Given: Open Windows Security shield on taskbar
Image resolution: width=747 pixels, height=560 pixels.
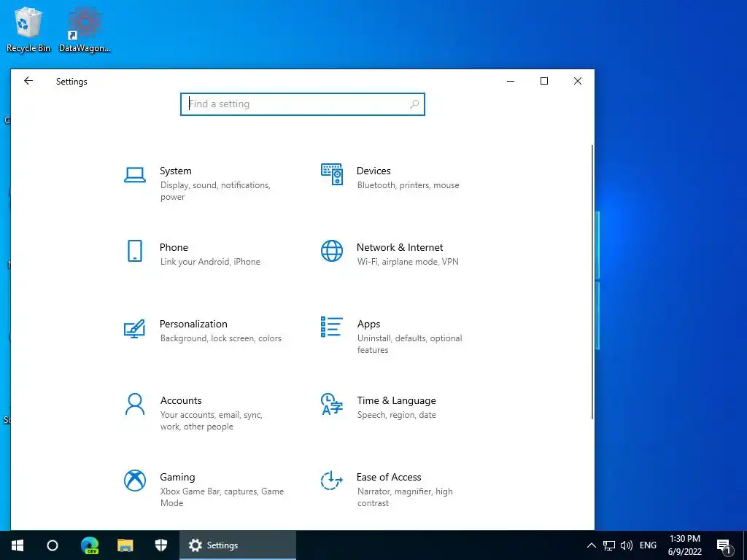Looking at the screenshot, I should coord(161,545).
